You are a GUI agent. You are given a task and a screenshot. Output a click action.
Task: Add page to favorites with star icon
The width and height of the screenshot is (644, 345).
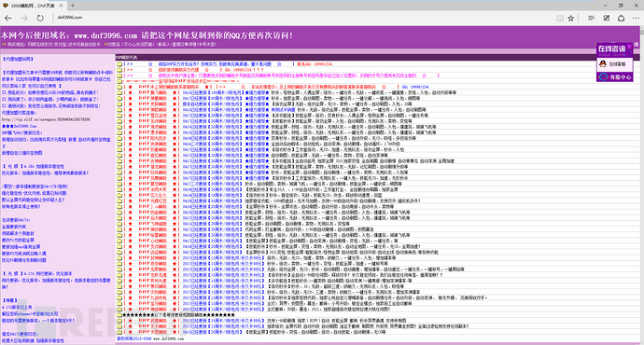click(x=571, y=18)
